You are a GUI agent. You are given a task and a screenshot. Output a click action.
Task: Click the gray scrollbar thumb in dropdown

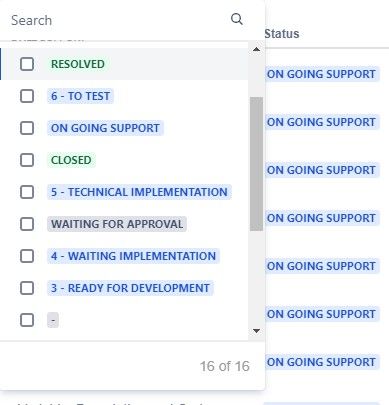point(256,164)
